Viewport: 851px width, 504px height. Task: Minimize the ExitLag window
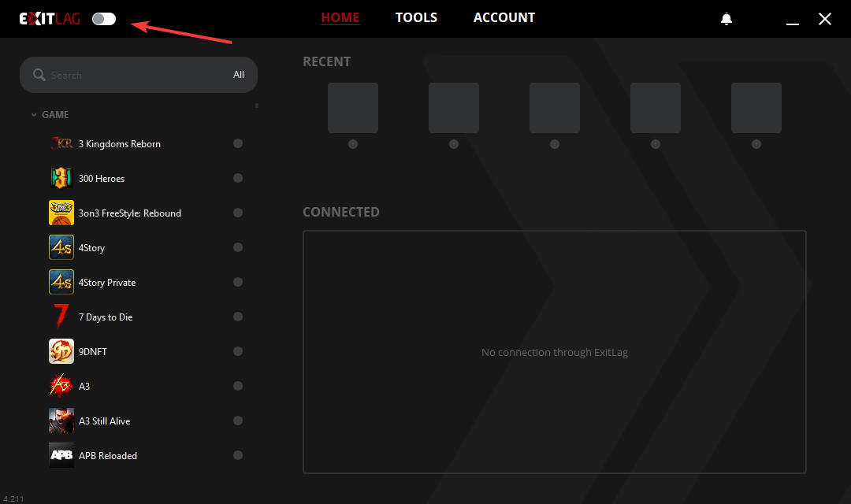793,24
